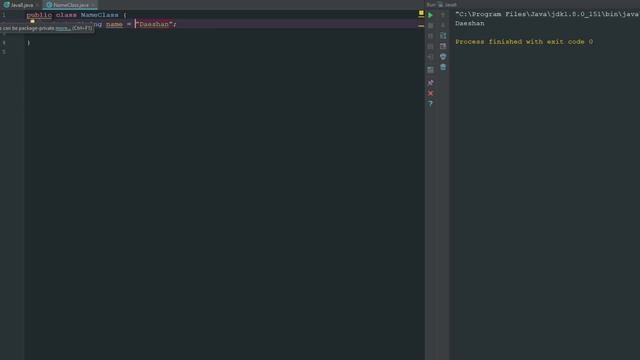Click the Stop icon in Run panel
640x360 pixels.
point(430,25)
